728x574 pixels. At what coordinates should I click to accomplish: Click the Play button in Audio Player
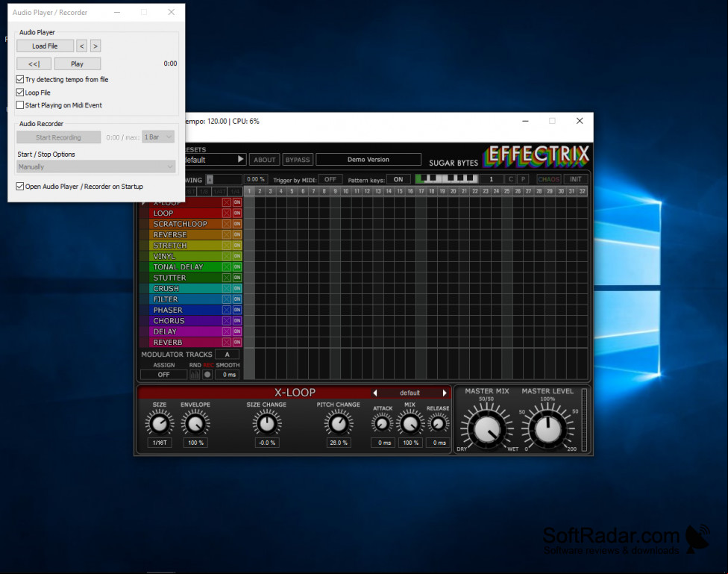pos(77,63)
